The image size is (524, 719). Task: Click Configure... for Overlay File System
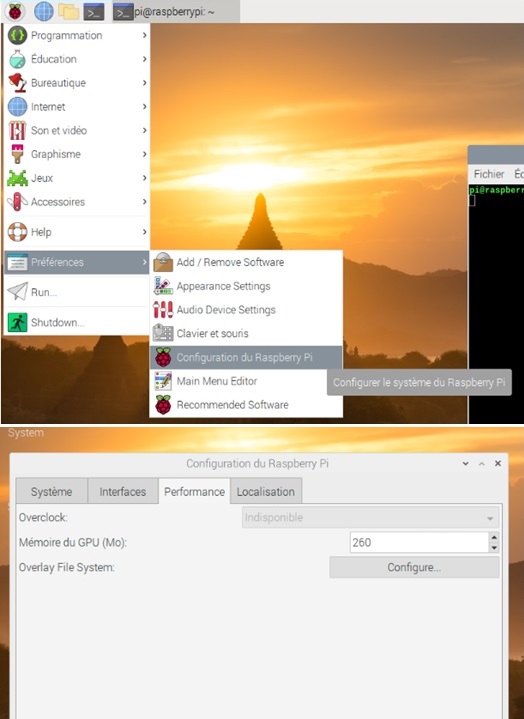point(414,568)
